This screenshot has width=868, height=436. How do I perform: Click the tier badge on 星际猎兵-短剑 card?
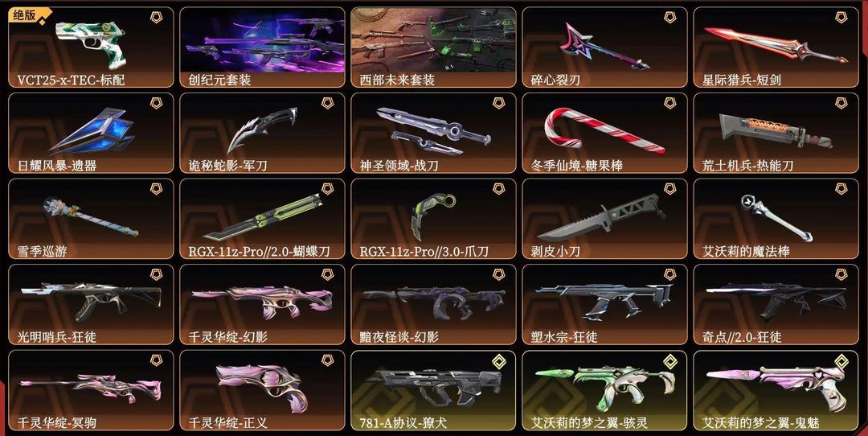pos(841,18)
